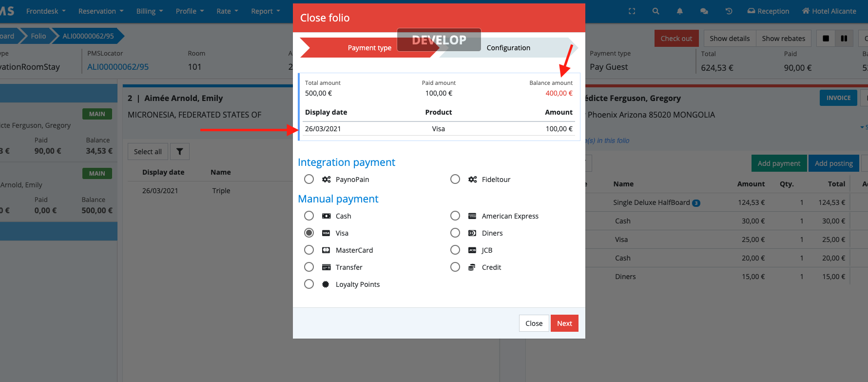Click the INVOICE button
This screenshot has width=868, height=382.
(838, 98)
